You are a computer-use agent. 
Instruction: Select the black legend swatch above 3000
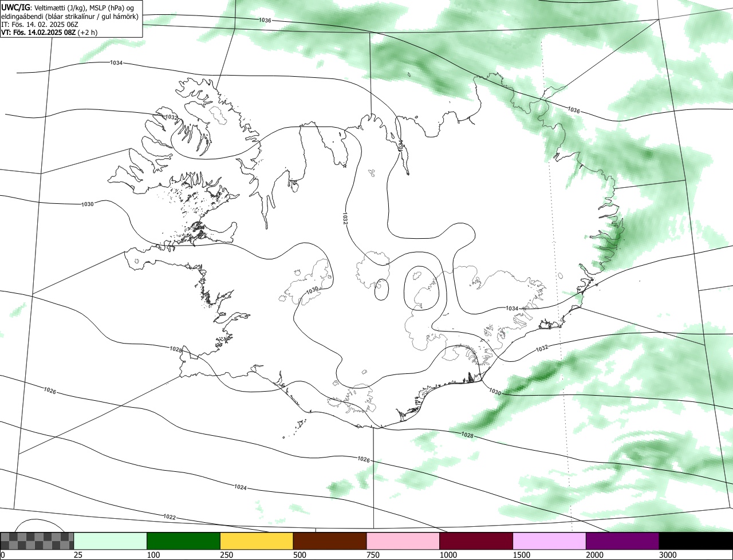click(x=696, y=541)
